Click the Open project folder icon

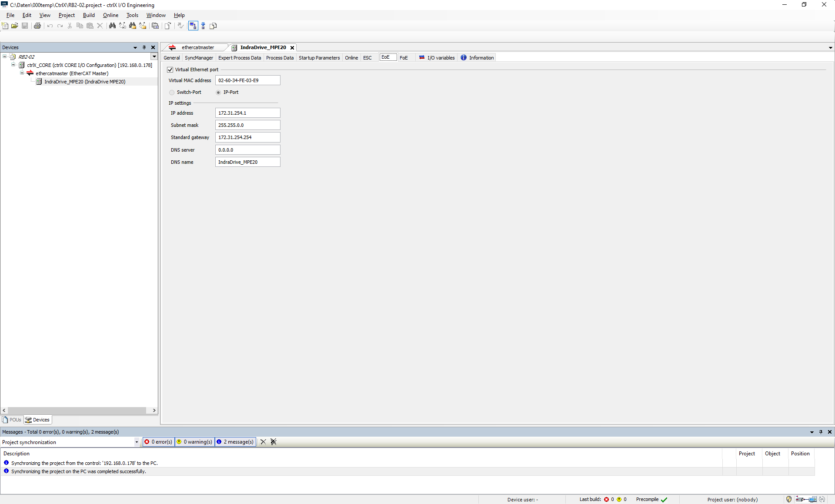click(15, 26)
